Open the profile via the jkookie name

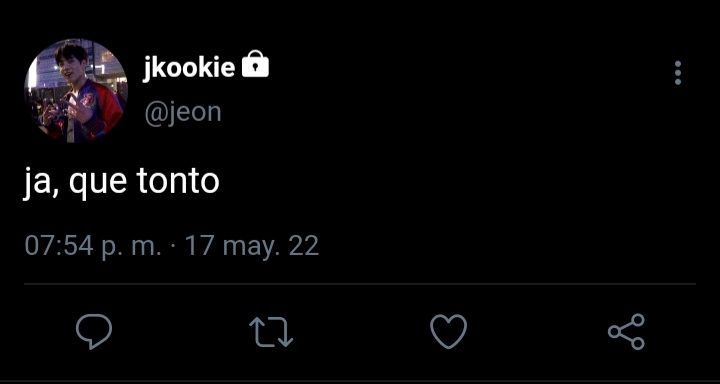pyautogui.click(x=189, y=68)
